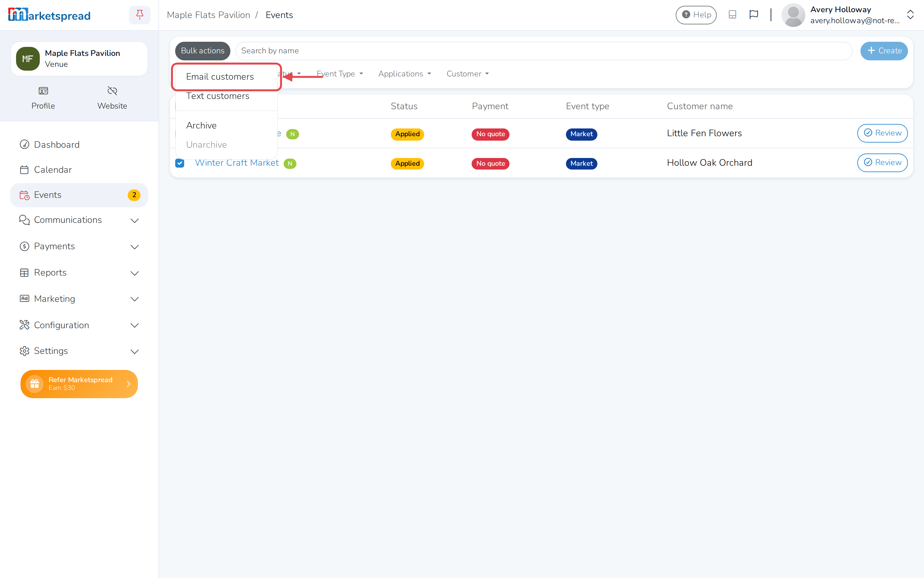Click the Bulk actions button
The width and height of the screenshot is (924, 578).
pos(203,51)
